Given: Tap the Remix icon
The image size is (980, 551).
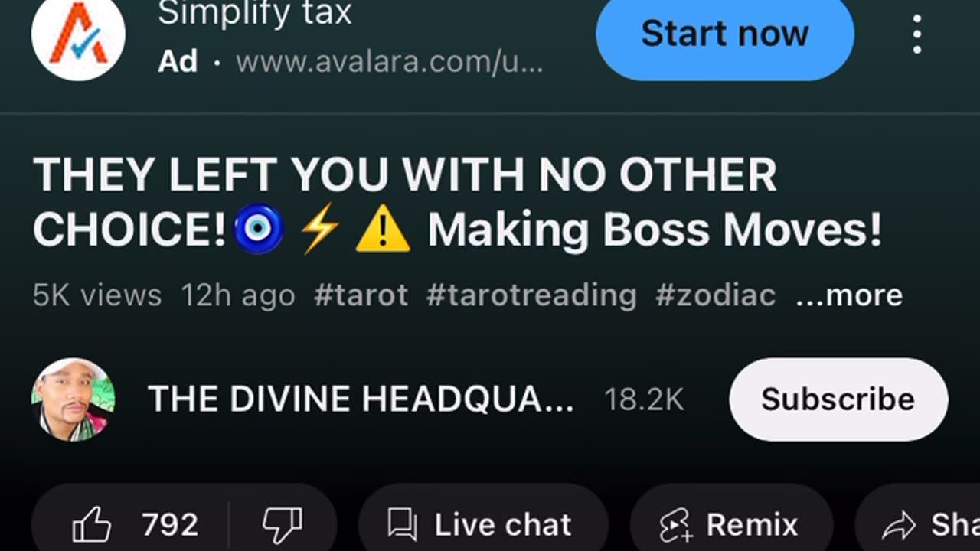Looking at the screenshot, I should (676, 525).
